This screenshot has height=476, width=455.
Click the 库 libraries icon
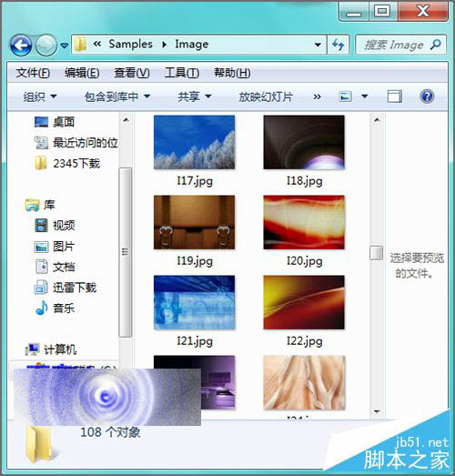coord(32,205)
